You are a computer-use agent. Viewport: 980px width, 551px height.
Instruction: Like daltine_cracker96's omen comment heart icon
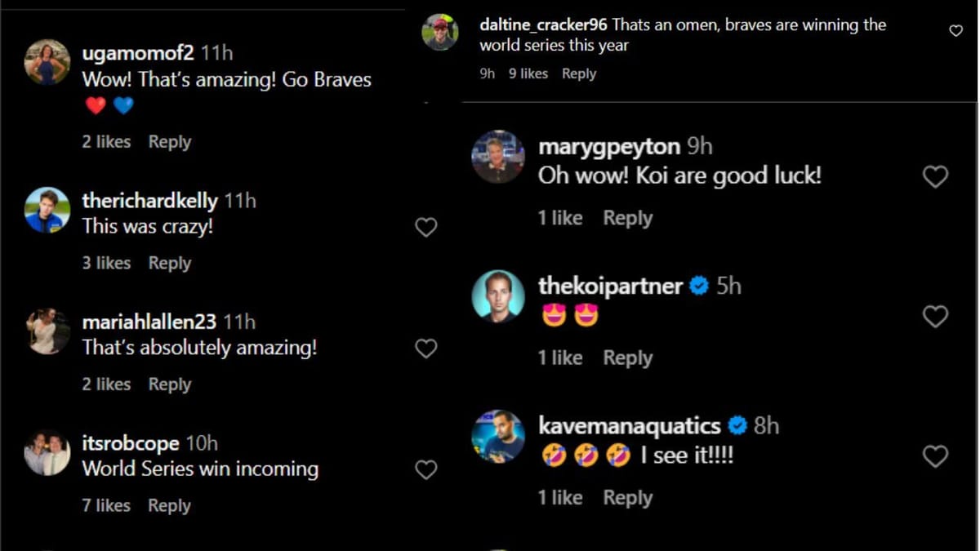pos(955,30)
